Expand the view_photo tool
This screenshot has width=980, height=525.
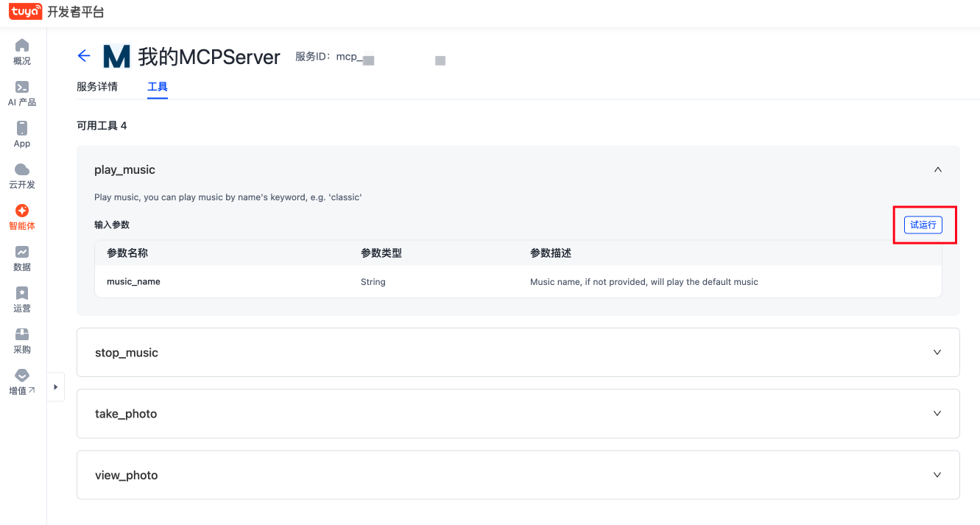pos(937,475)
